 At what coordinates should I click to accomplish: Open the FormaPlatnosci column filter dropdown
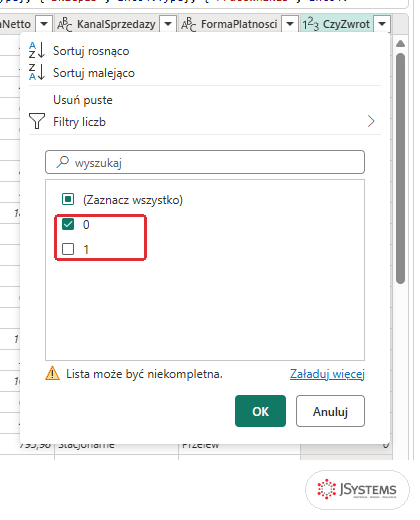coord(290,24)
